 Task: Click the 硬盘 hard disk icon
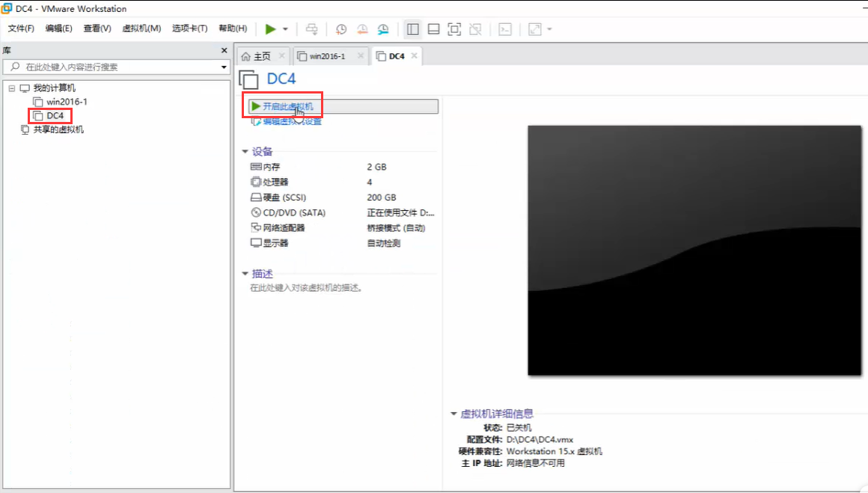pos(256,197)
